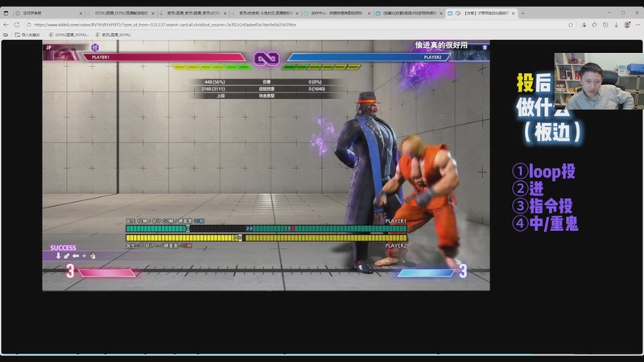644x362 pixels.
Task: Click the PLAYER2 blue health bar
Action: click(369, 57)
